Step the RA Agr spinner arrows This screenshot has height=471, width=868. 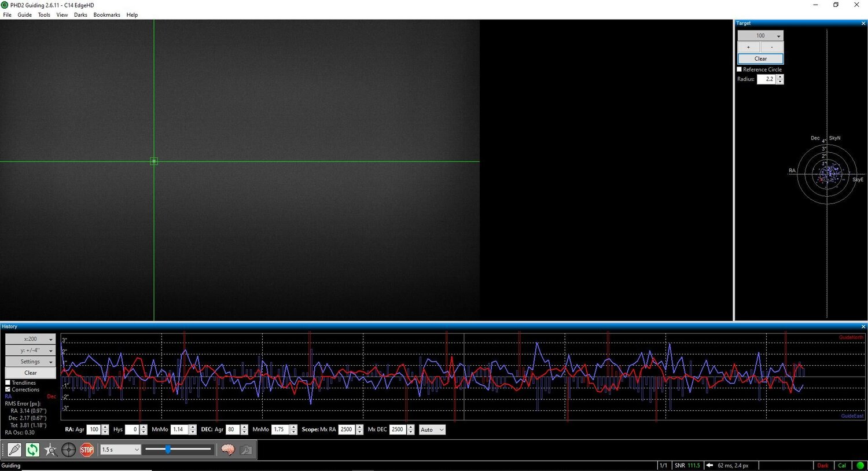(x=105, y=430)
